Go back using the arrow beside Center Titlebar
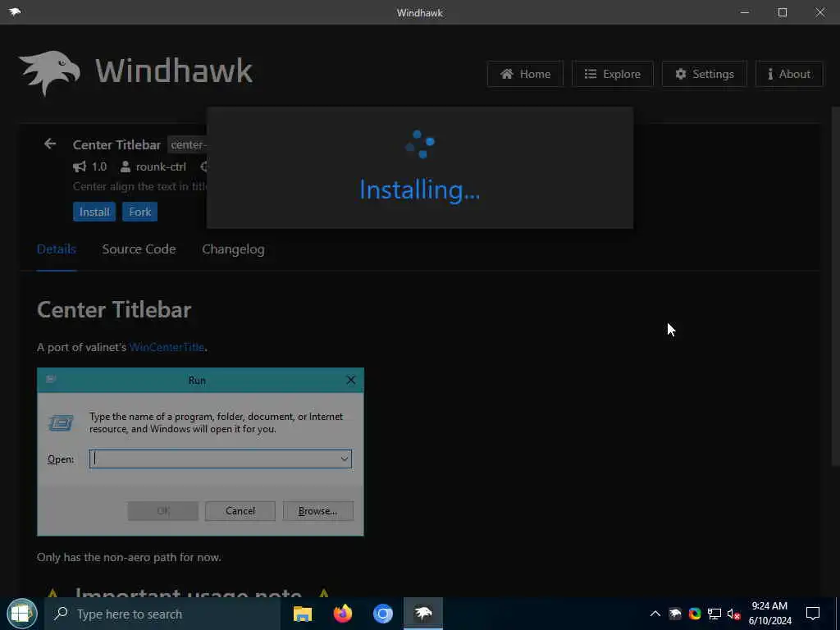 point(50,144)
